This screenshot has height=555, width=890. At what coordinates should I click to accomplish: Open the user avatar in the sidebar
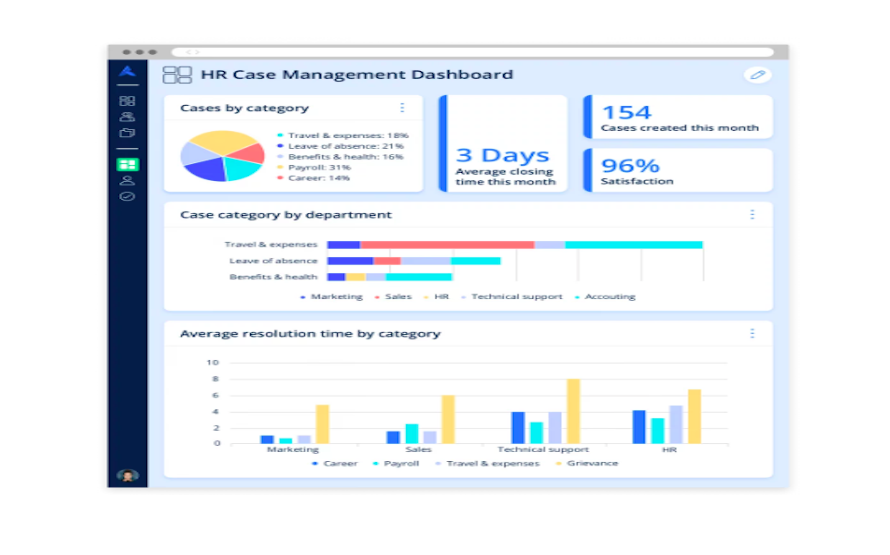click(127, 476)
